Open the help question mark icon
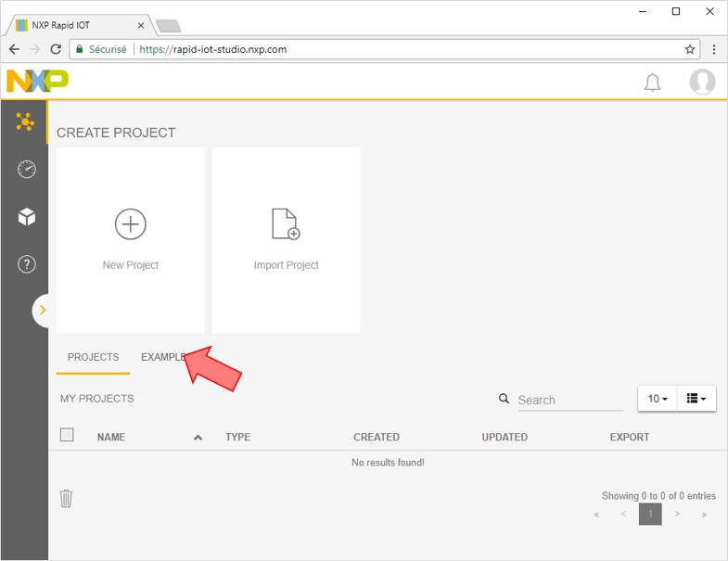The width and height of the screenshot is (728, 561). (26, 264)
